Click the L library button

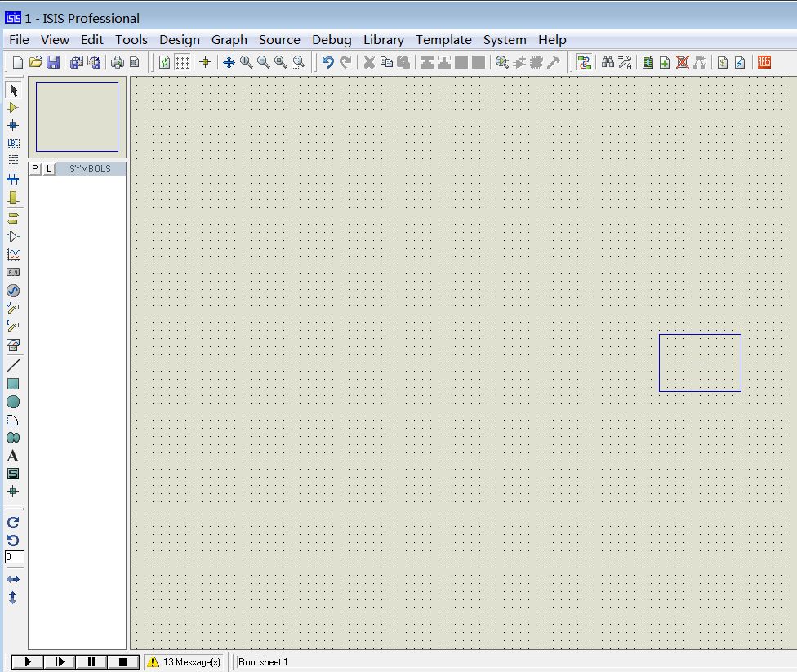coord(49,169)
